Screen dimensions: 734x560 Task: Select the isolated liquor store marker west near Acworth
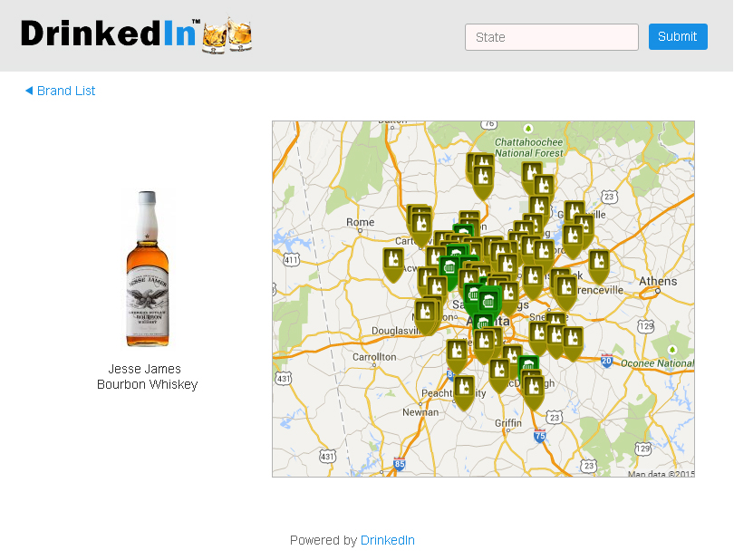[393, 265]
